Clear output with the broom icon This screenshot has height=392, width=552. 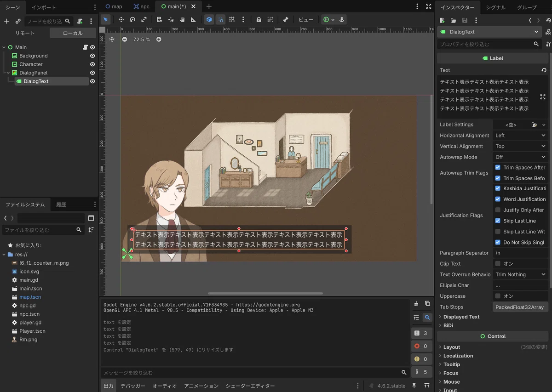(416, 303)
